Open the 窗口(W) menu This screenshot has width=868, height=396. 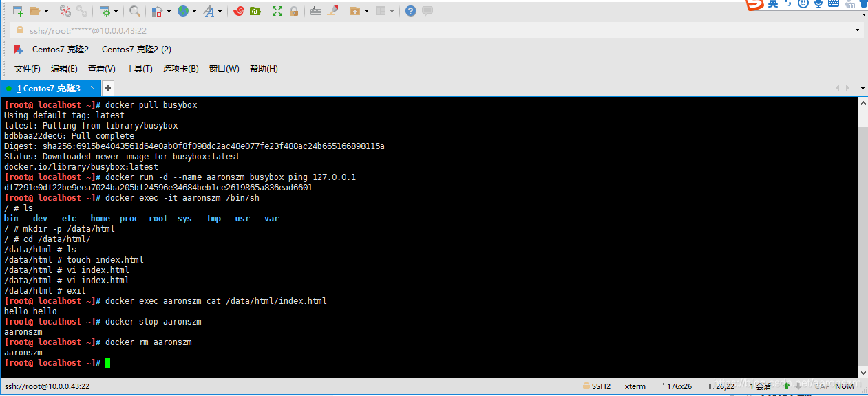tap(224, 69)
